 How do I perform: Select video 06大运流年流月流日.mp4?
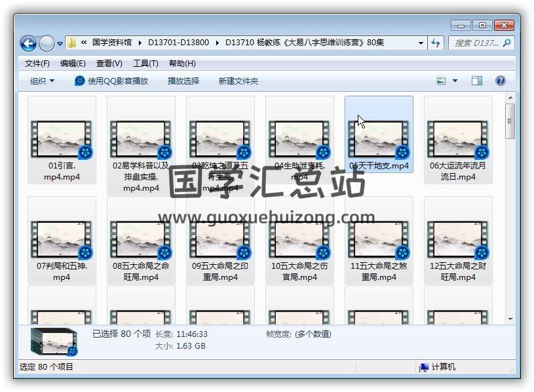458,140
